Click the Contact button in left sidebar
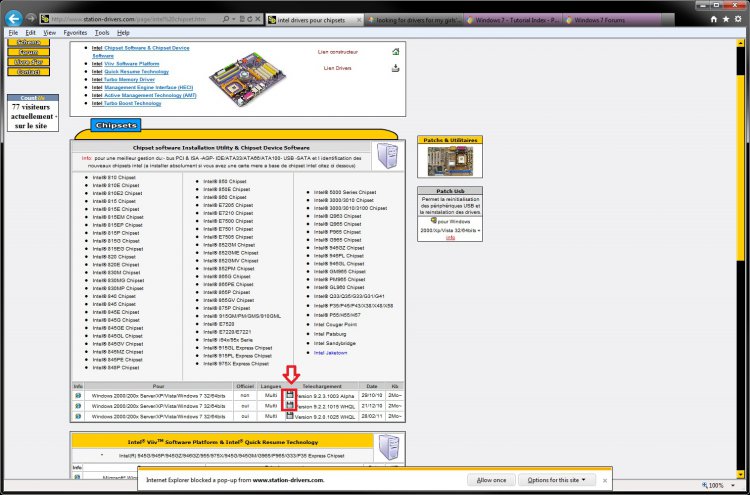 [29, 72]
